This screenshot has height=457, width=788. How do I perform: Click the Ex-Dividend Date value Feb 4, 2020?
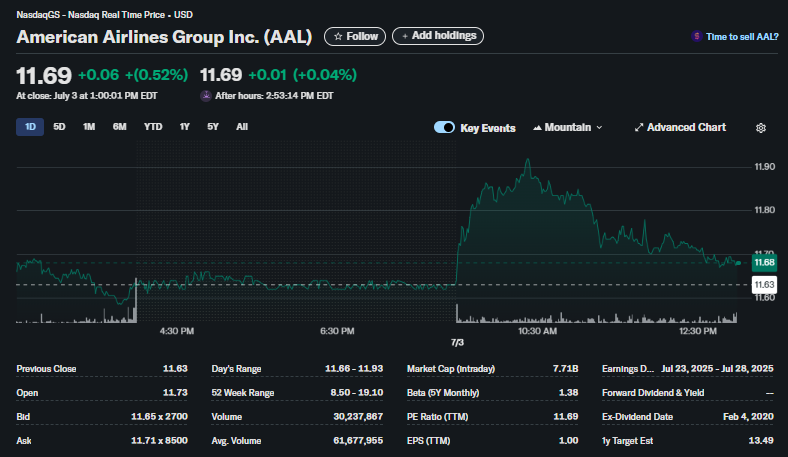(748, 416)
